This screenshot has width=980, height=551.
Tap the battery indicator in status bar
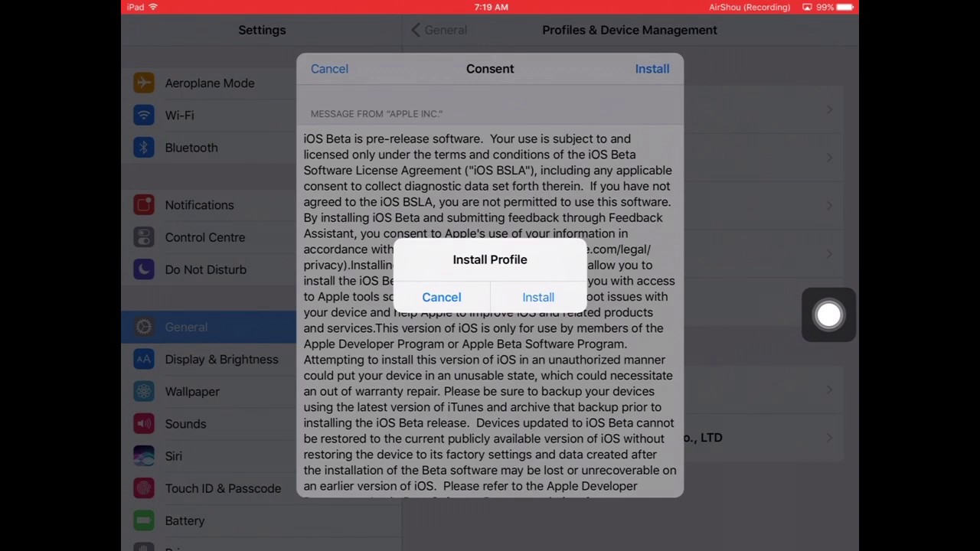[x=844, y=7]
